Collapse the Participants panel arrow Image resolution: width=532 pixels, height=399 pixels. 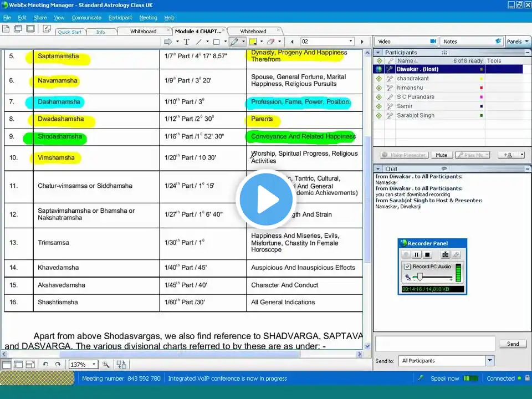378,53
